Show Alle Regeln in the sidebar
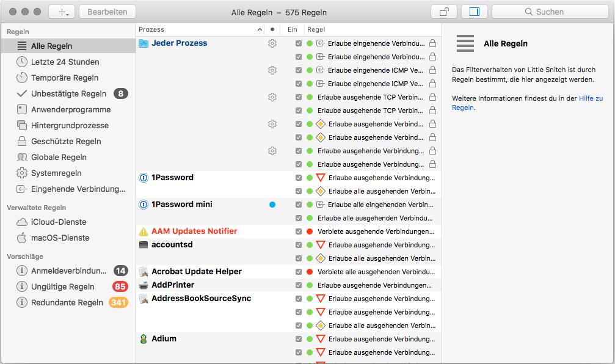Image resolution: width=615 pixels, height=364 pixels. tap(68, 46)
